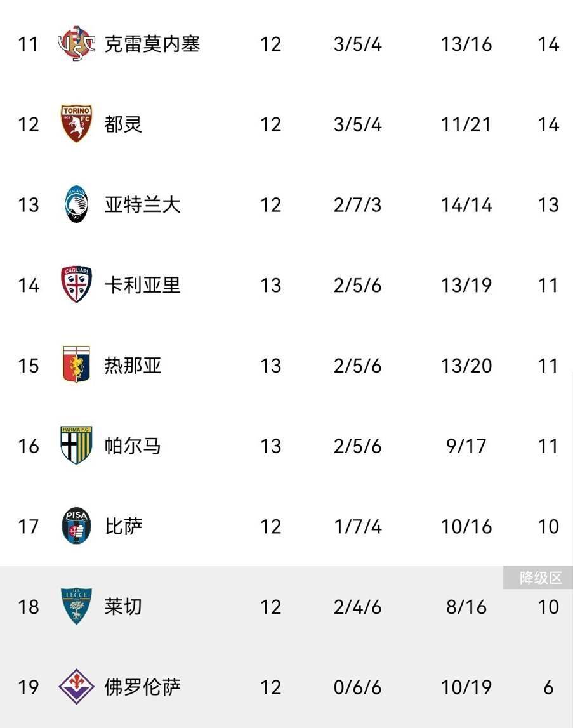Viewport: 573px width, 728px height.
Task: Open the Fiorentina purple crest icon
Action: (76, 687)
